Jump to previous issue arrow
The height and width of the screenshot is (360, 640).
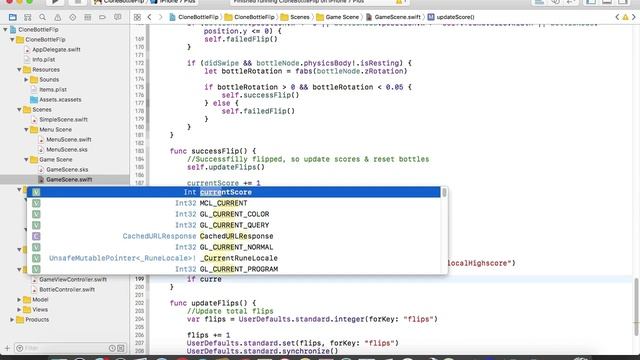[x=617, y=17]
